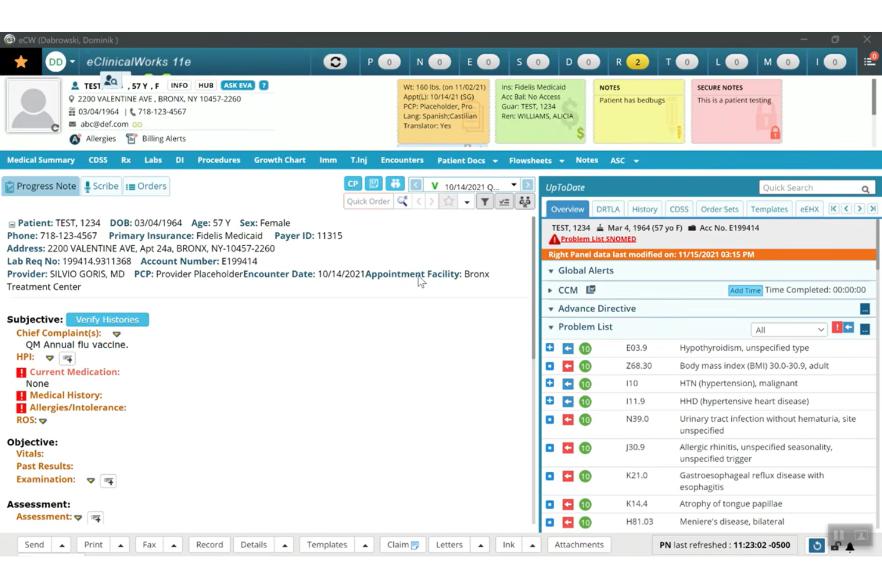This screenshot has height=588, width=882.
Task: Open the encounter date dropdown 10/14/2021
Action: pyautogui.click(x=514, y=185)
